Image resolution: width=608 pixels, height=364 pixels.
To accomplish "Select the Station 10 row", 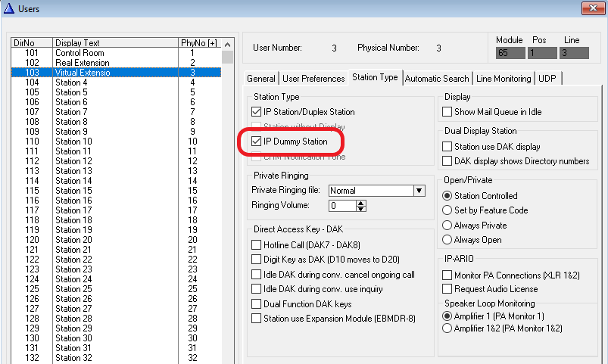I will click(x=116, y=142).
